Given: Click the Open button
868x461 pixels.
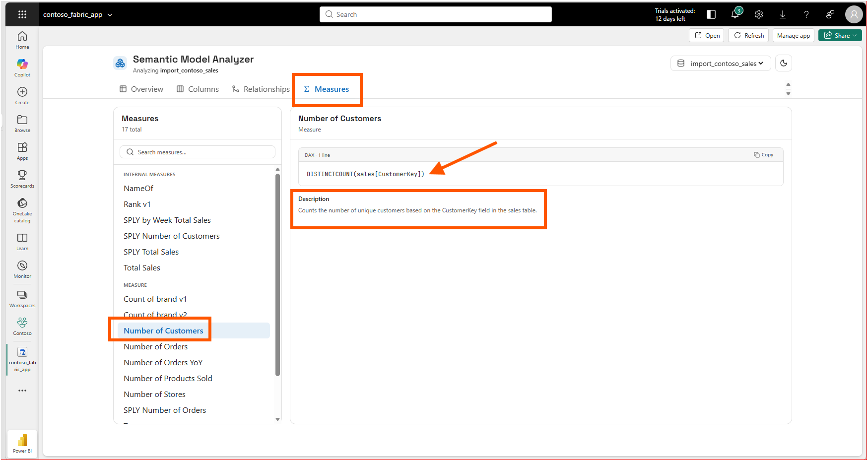Looking at the screenshot, I should (x=707, y=36).
